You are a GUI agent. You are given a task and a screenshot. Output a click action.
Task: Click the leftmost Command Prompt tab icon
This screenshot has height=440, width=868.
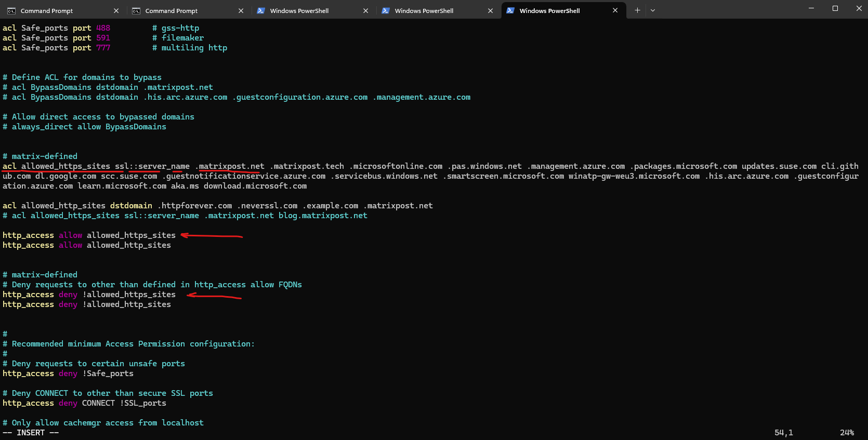pyautogui.click(x=11, y=10)
